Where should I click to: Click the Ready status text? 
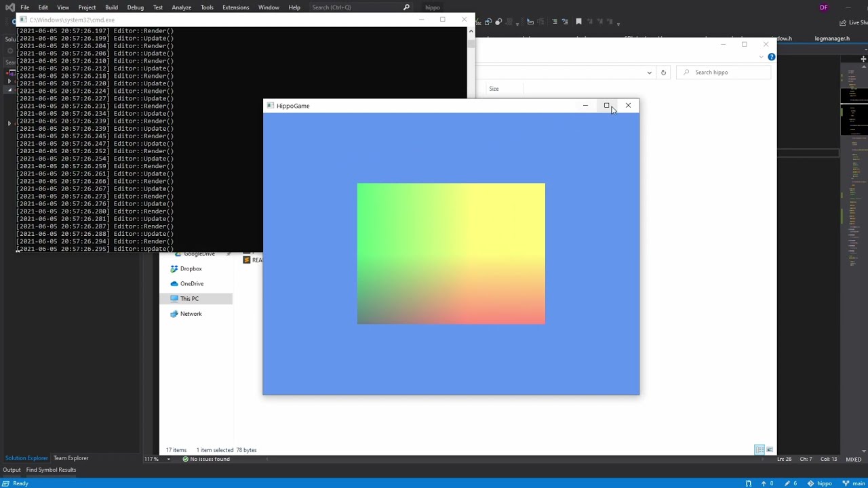click(20, 484)
